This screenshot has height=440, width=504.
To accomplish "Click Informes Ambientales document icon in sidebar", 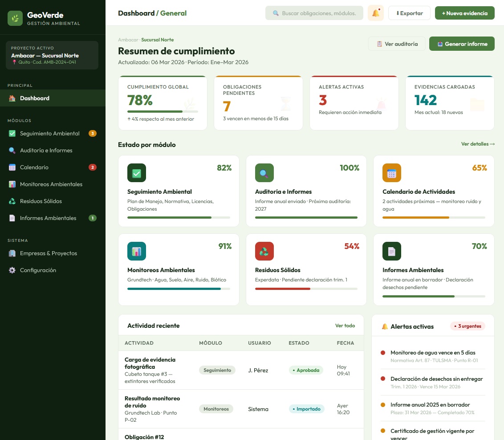I will point(12,218).
